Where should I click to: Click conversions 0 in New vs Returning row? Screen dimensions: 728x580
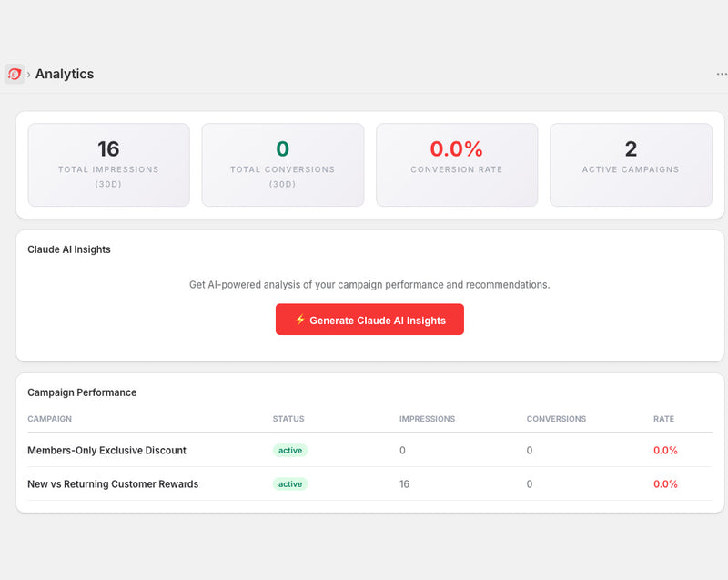(530, 483)
